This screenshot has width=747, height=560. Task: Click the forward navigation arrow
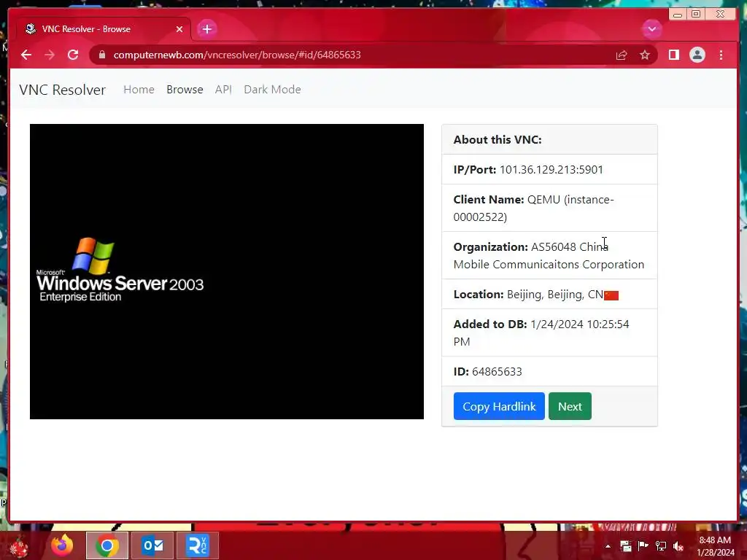point(50,55)
